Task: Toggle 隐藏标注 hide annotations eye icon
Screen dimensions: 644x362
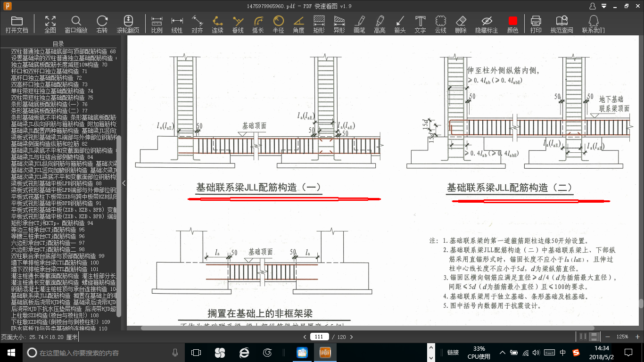Action: pyautogui.click(x=487, y=24)
